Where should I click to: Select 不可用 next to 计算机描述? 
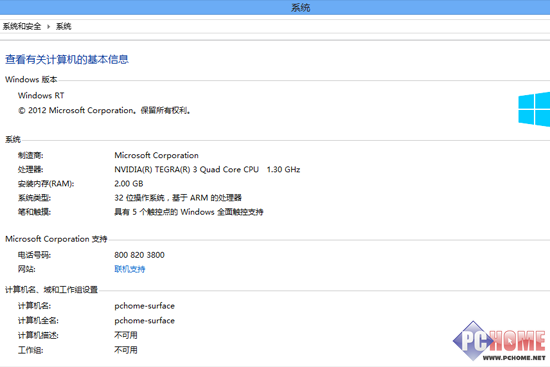126,335
